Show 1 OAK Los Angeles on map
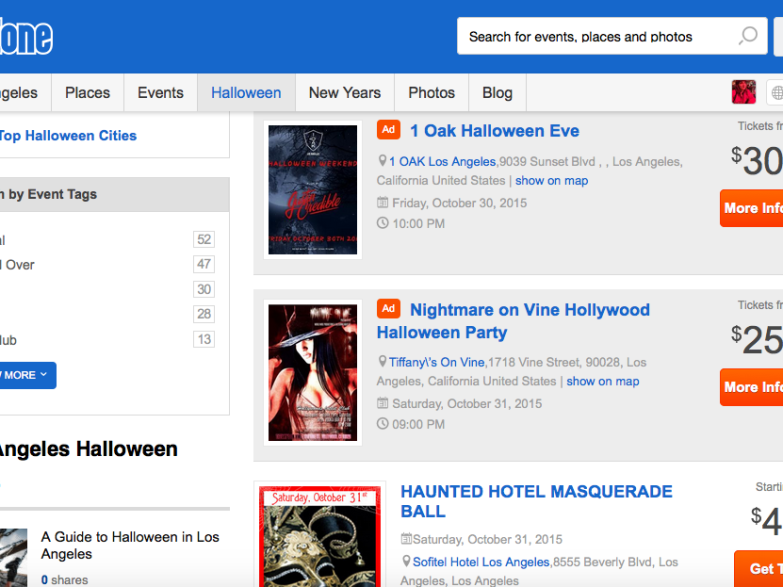Screen dimensions: 783x587 tap(551, 180)
